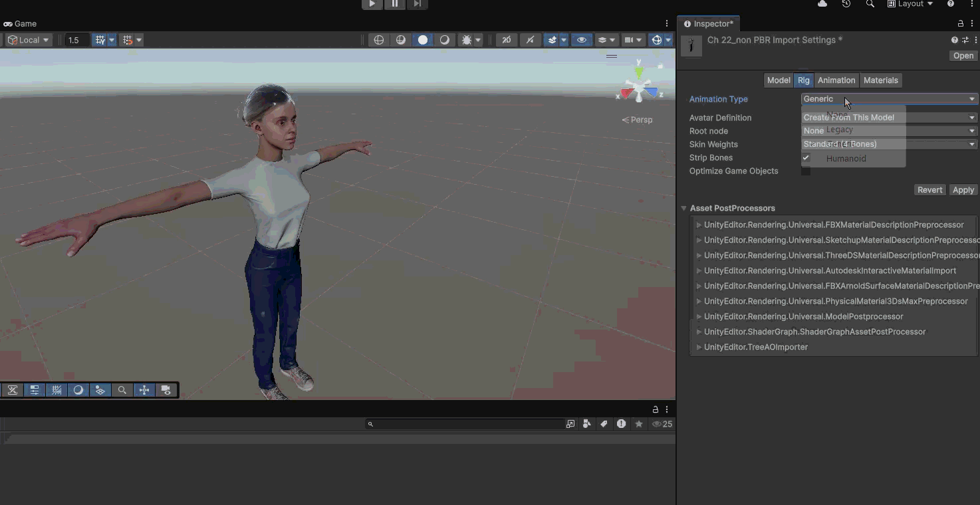
Task: Filter by favorites using the star icon
Action: click(x=639, y=424)
